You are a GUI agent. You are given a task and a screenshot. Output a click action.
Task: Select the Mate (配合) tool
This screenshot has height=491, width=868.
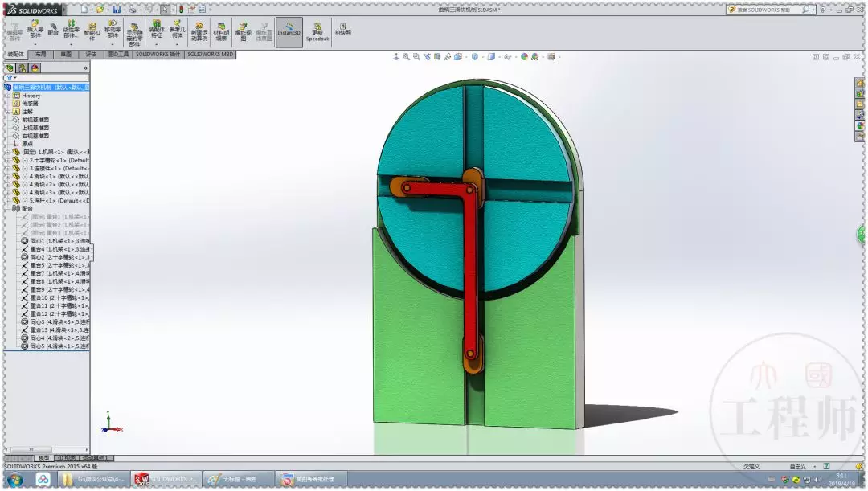(53, 29)
